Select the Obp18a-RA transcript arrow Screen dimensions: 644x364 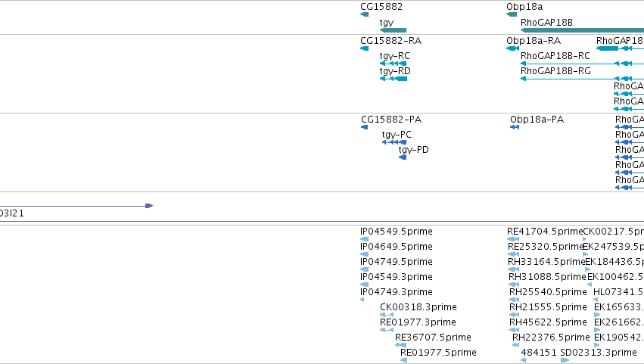tap(512, 48)
